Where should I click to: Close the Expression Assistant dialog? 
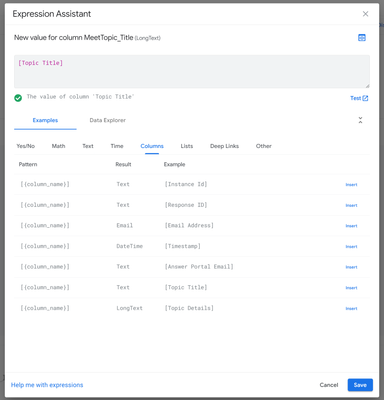(x=365, y=14)
